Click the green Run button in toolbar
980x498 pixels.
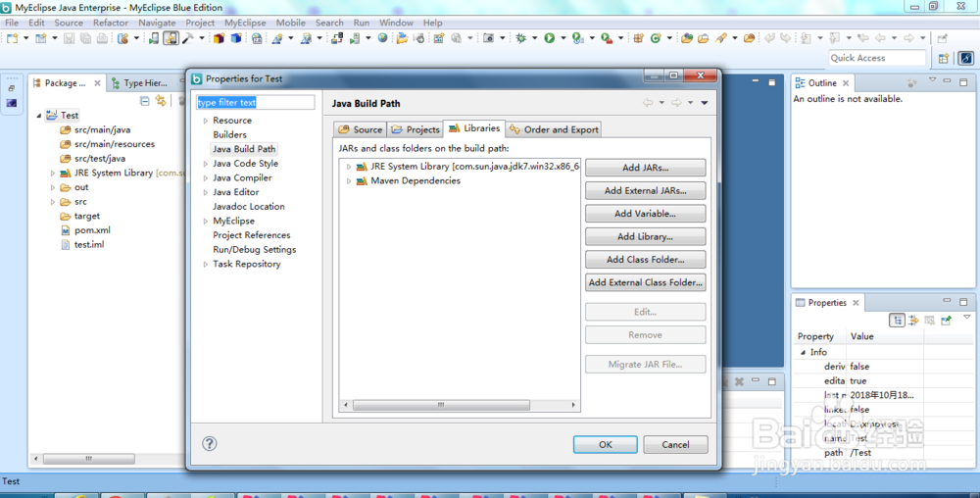coord(550,38)
